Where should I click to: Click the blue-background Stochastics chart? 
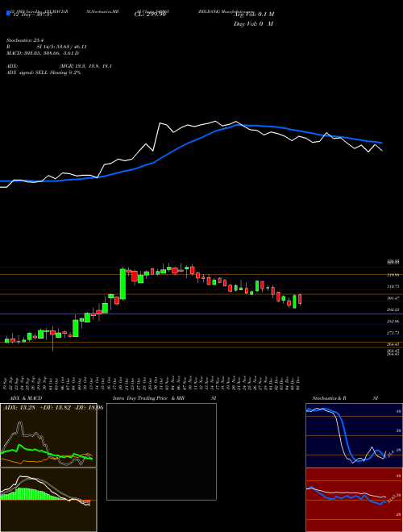[x=354, y=435]
